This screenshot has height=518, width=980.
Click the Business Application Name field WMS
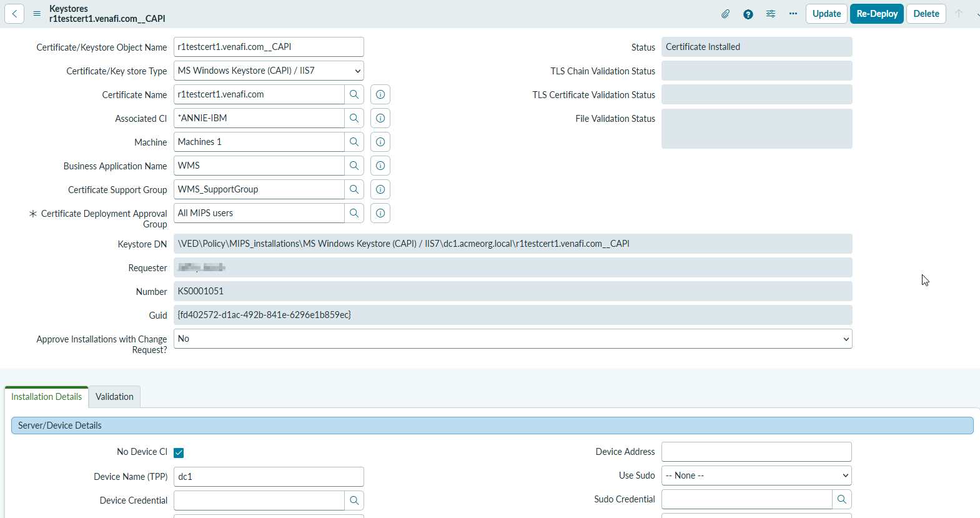(259, 166)
